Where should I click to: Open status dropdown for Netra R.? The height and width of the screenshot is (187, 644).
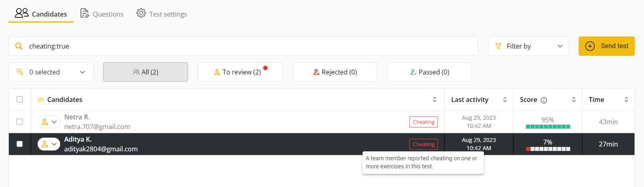(x=49, y=122)
